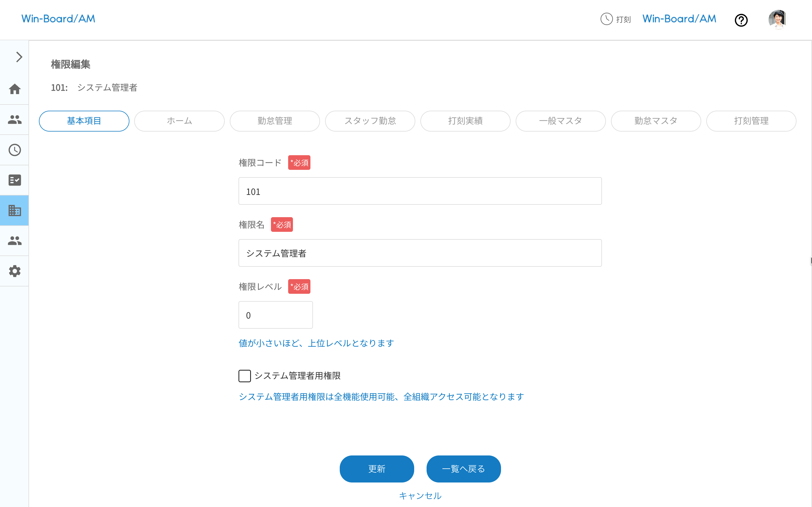Click the 権限レベル input field
812x507 pixels.
pos(275,315)
